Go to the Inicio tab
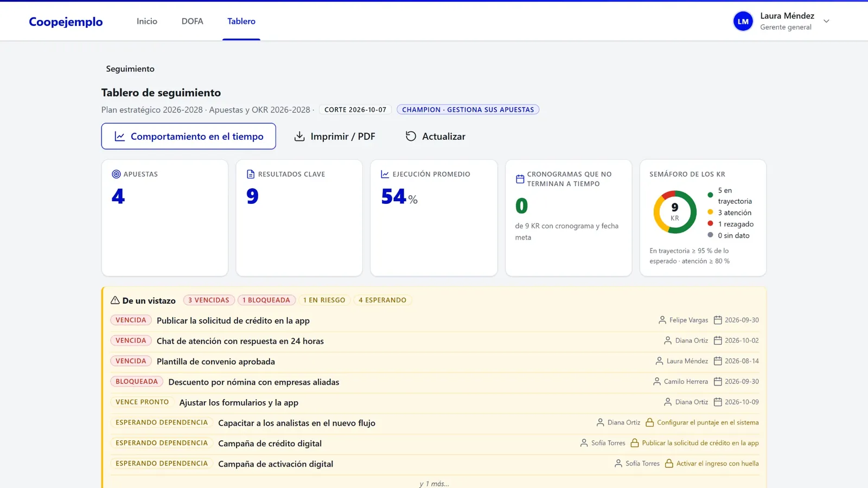Viewport: 868px width, 488px height. pos(147,21)
